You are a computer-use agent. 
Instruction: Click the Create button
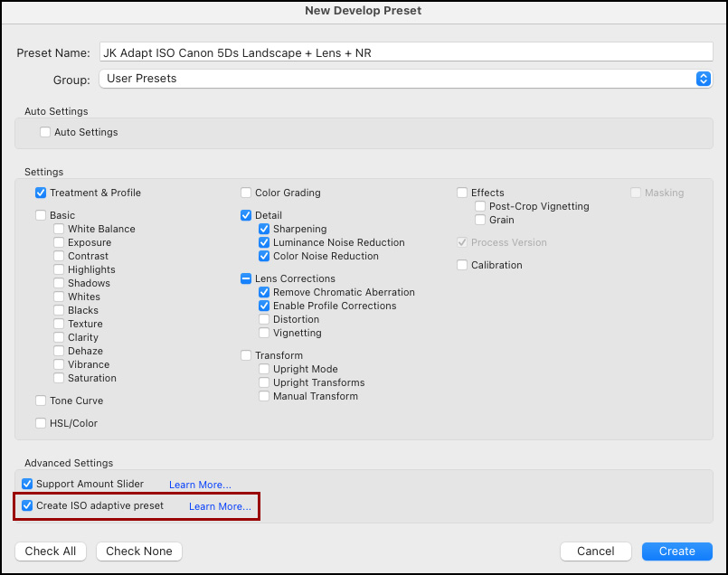point(677,551)
